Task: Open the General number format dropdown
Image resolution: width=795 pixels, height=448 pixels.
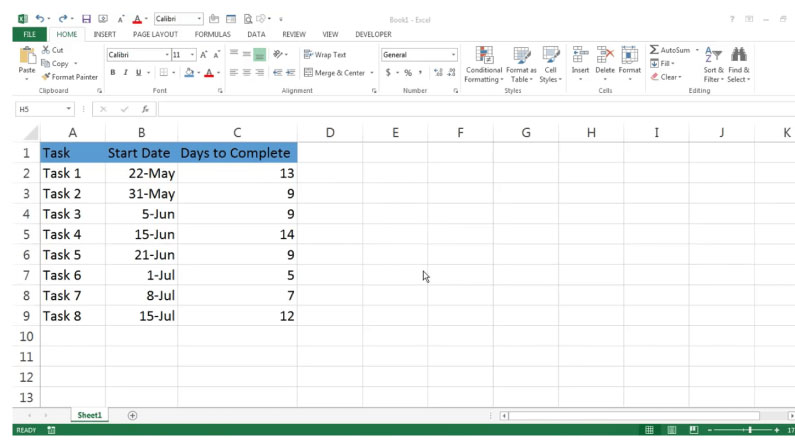Action: tap(453, 55)
